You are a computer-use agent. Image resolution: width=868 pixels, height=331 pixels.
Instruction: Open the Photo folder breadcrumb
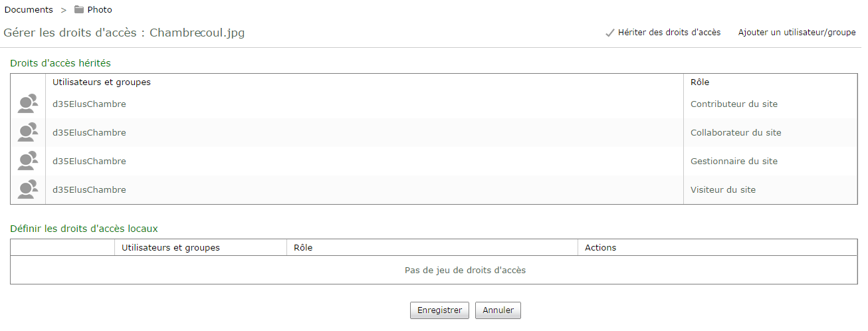(100, 10)
